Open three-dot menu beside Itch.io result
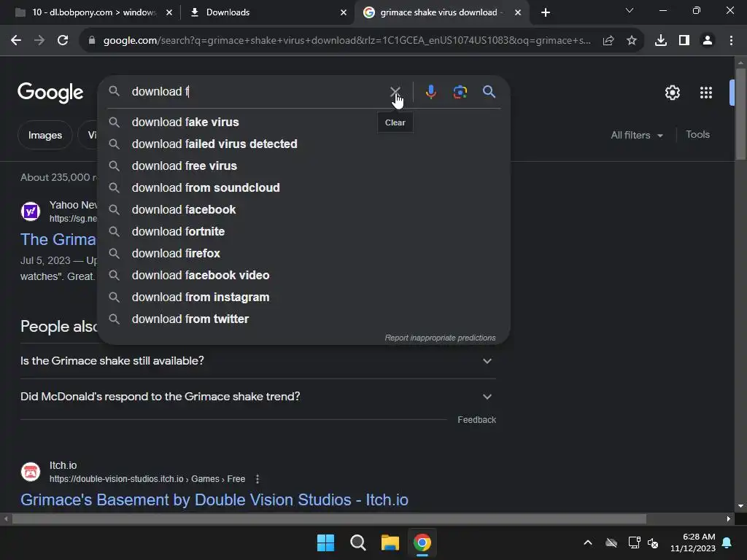The image size is (747, 560). tap(258, 479)
